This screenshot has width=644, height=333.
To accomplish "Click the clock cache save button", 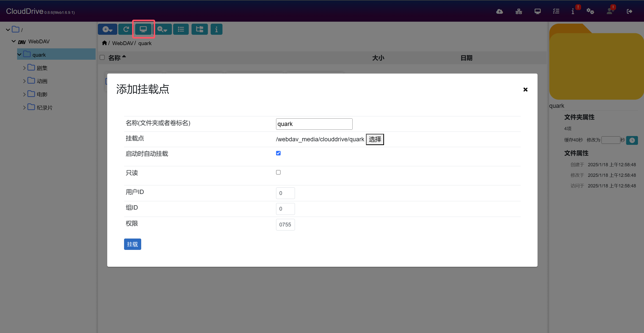I will pos(632,140).
